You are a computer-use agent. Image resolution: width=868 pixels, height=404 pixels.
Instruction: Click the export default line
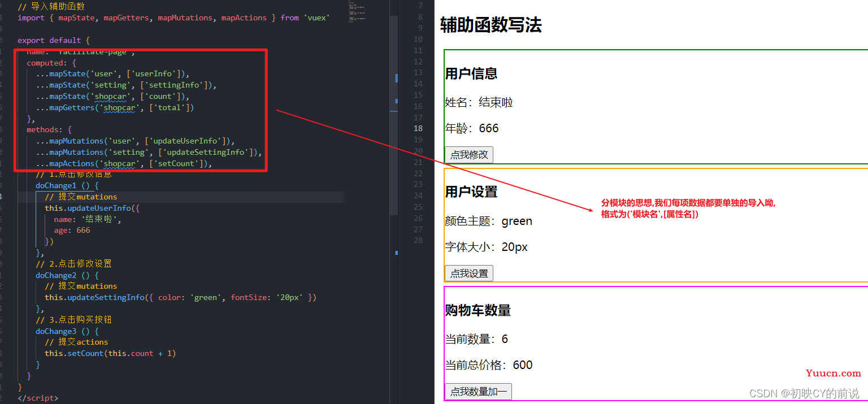[54, 41]
